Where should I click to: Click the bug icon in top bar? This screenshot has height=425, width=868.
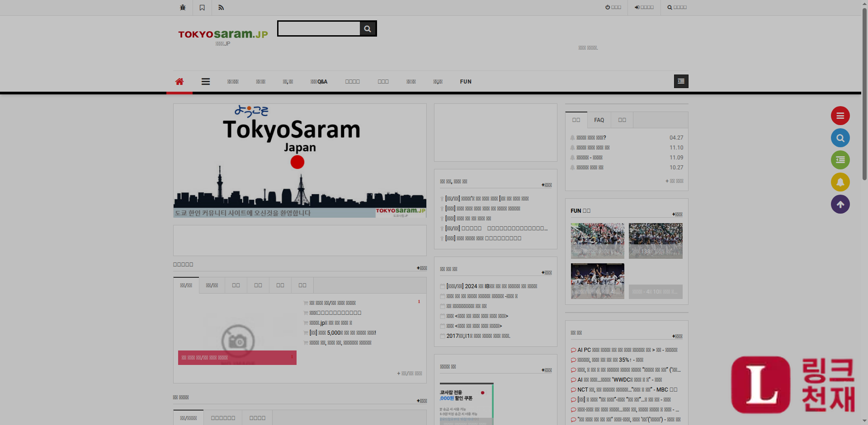183,8
